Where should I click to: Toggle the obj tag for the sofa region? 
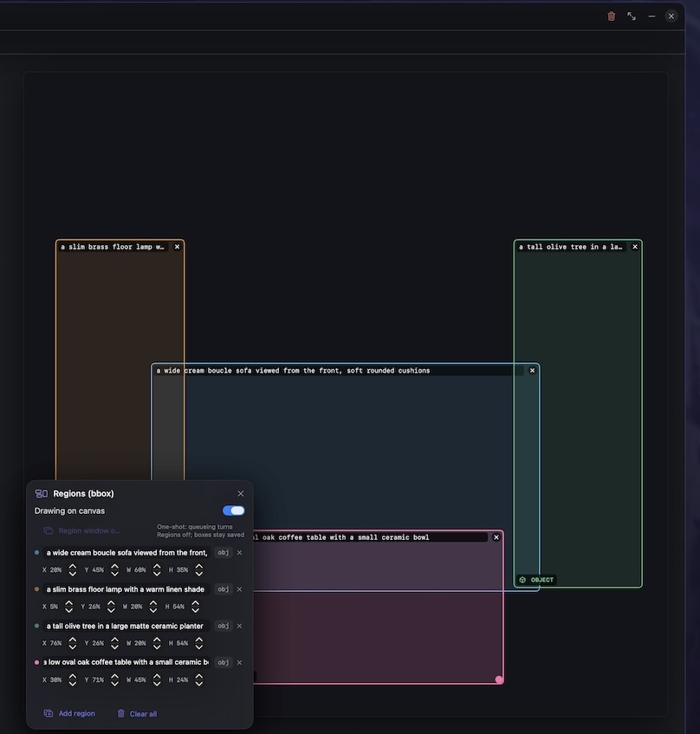pyautogui.click(x=224, y=552)
